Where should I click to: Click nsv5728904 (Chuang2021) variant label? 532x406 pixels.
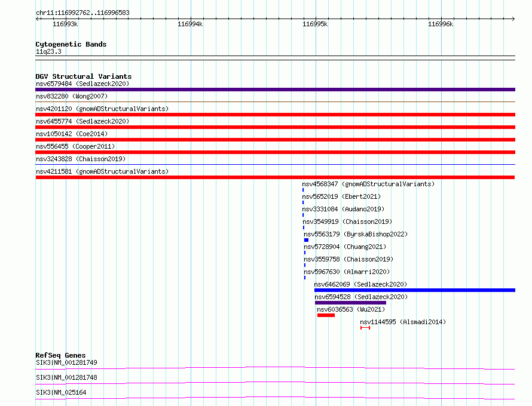(345, 247)
